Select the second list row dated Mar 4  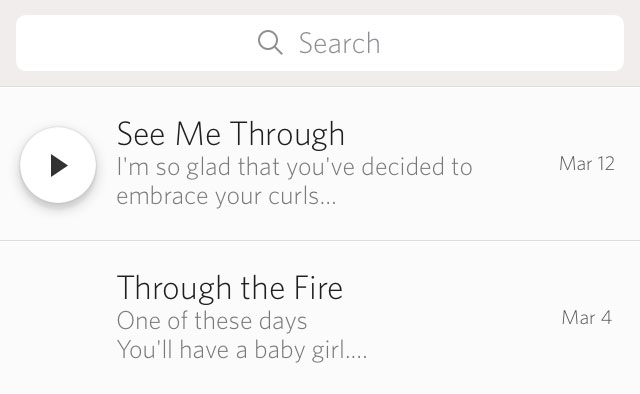click(x=320, y=318)
